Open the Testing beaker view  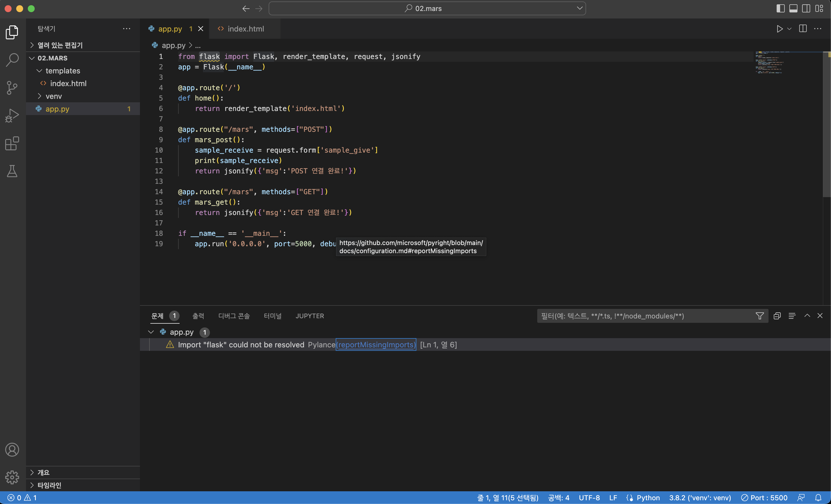[x=12, y=171]
